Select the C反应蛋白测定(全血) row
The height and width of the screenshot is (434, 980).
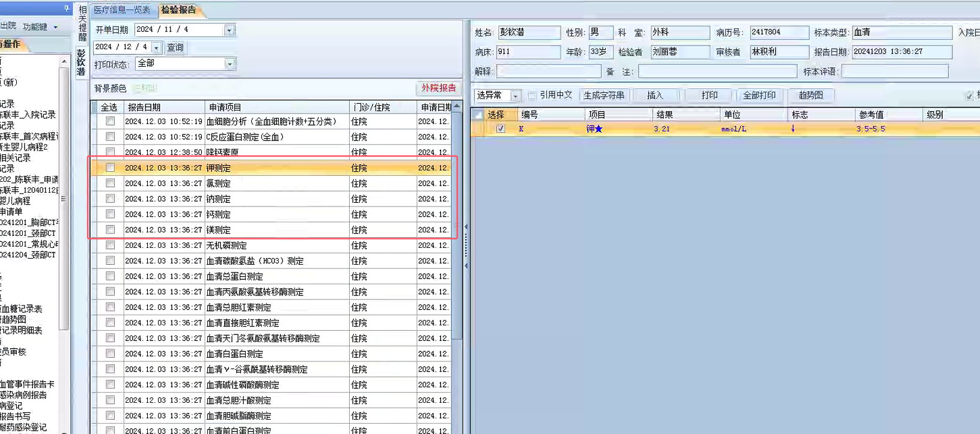tap(271, 137)
